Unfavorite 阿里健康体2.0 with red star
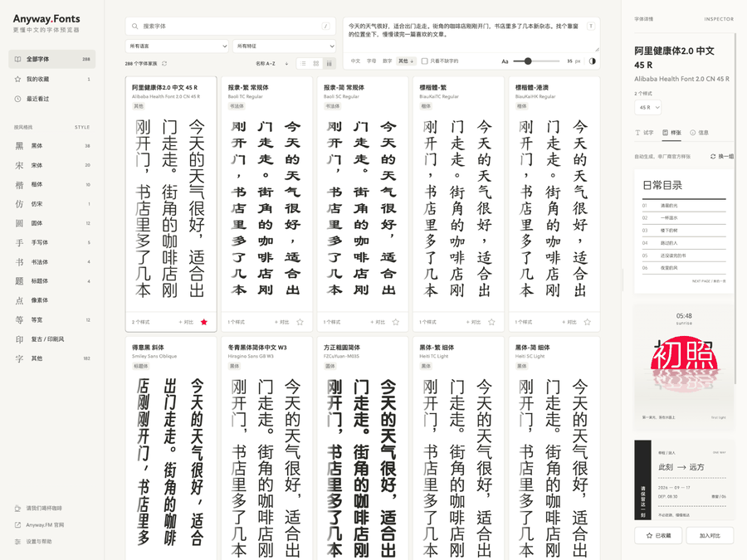The width and height of the screenshot is (747, 560). point(204,322)
